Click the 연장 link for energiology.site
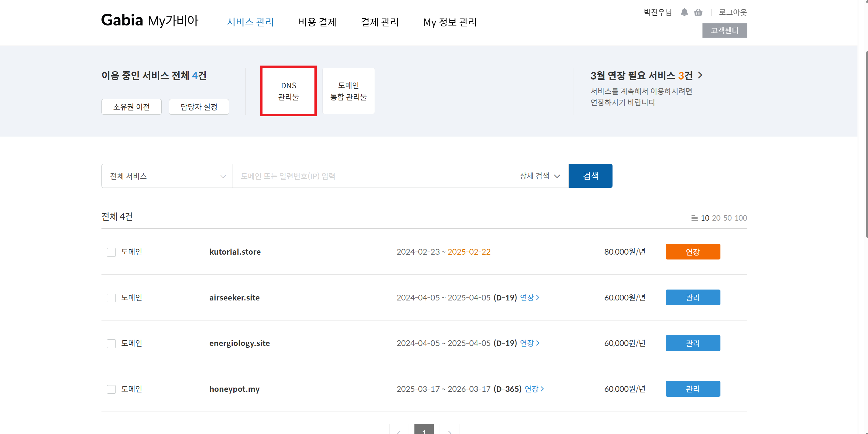This screenshot has height=434, width=868. [x=529, y=343]
